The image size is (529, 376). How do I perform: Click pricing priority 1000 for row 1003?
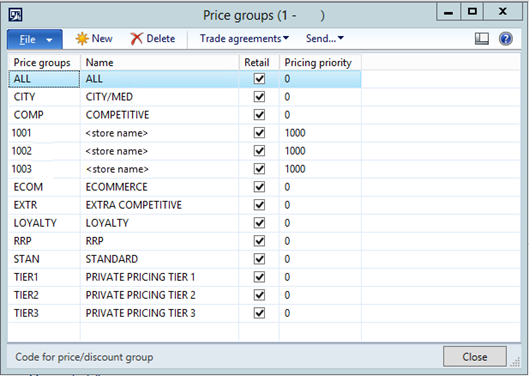point(321,169)
